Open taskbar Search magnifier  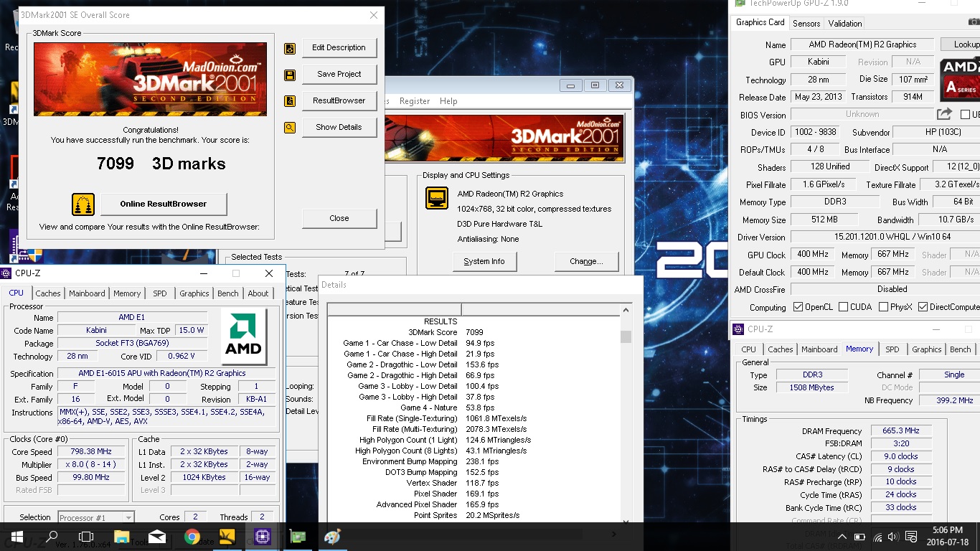pos(52,537)
